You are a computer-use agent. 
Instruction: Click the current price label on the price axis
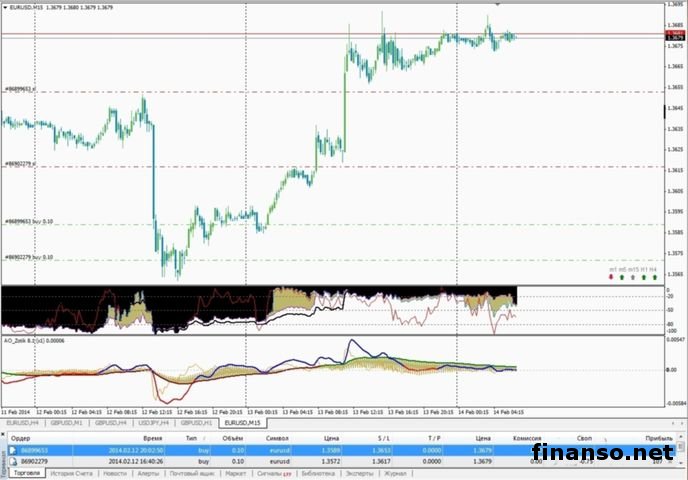pos(677,37)
